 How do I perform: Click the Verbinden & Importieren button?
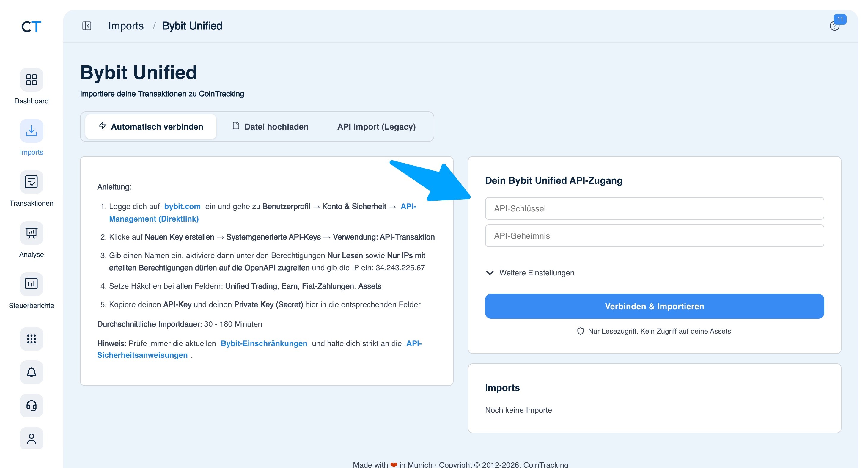click(x=654, y=306)
